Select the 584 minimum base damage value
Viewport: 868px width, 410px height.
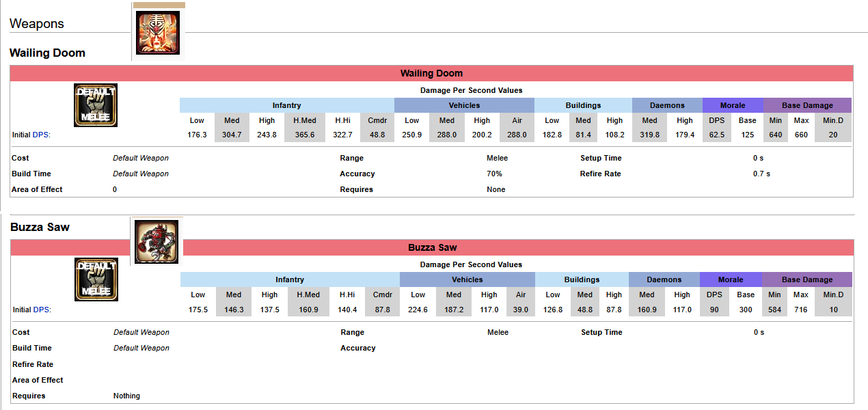[x=774, y=310]
